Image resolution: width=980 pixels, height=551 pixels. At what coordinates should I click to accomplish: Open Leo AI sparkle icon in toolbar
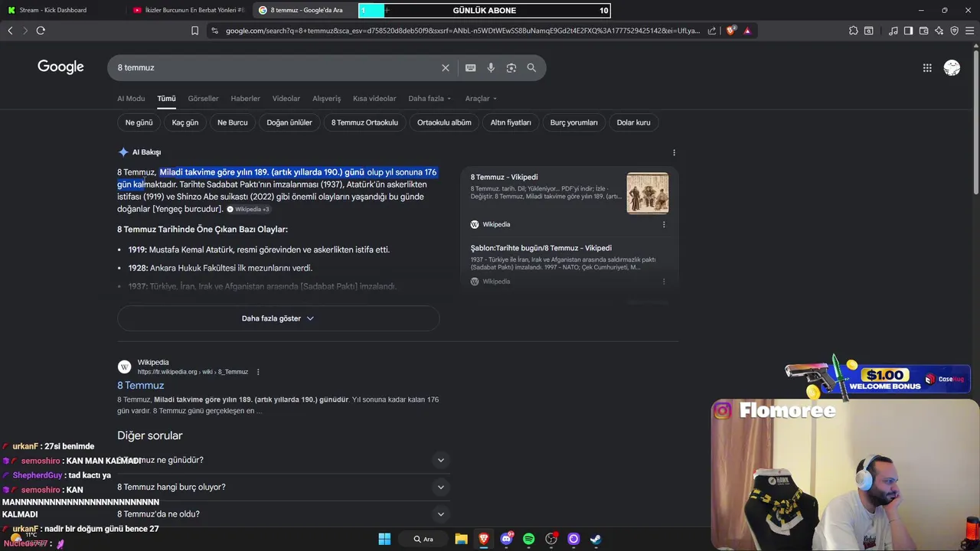939,31
